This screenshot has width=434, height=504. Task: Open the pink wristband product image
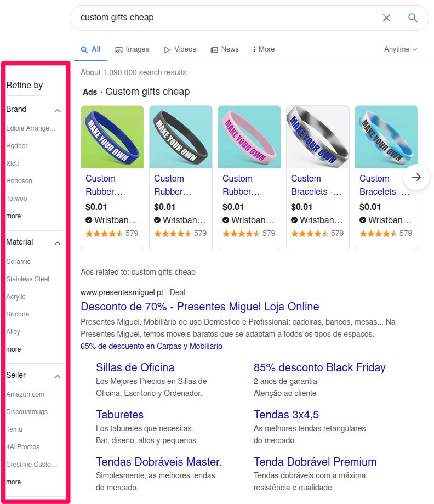tap(249, 137)
